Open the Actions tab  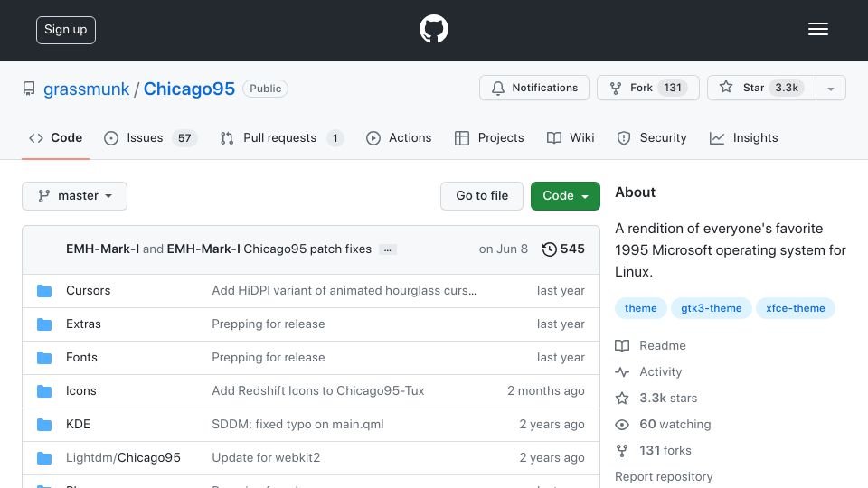coord(399,137)
